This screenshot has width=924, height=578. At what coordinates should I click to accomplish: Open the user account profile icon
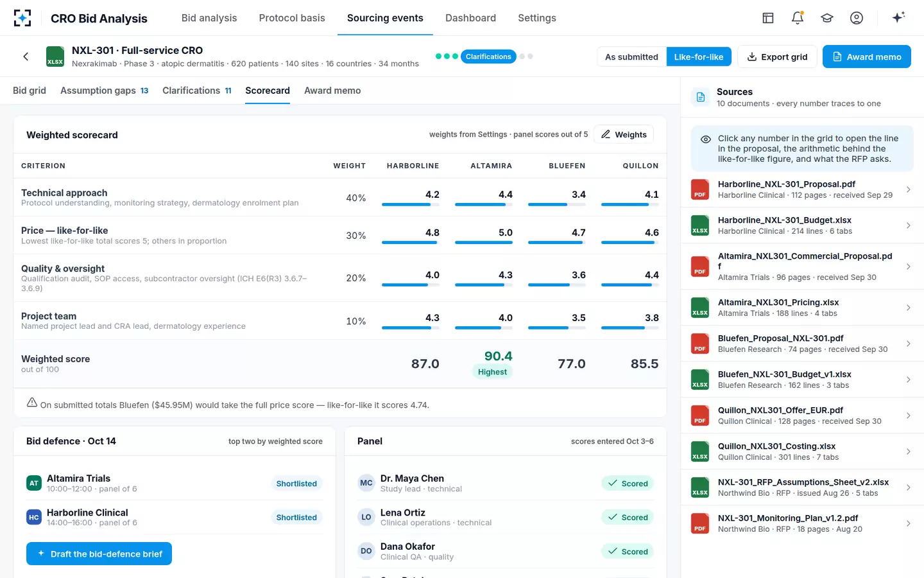(x=857, y=18)
